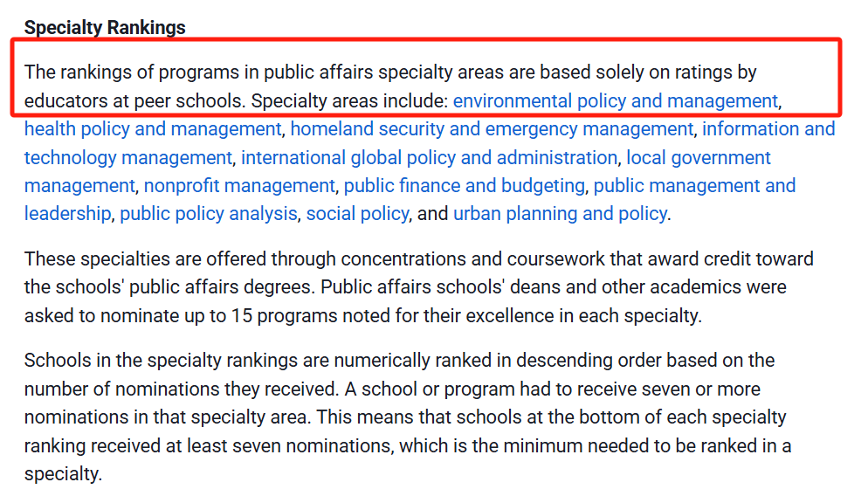Follow international global policy and administration link
The image size is (868, 503).
click(429, 158)
